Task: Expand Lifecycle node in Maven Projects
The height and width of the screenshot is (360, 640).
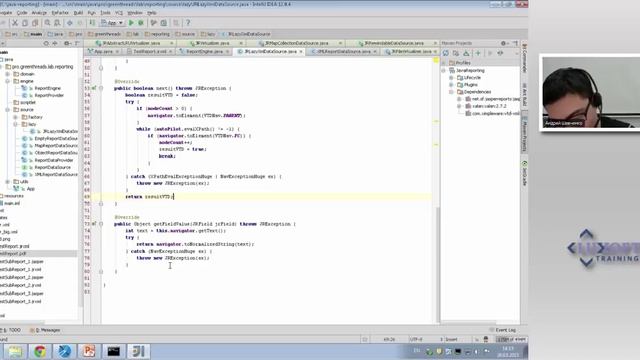Action: click(451, 78)
